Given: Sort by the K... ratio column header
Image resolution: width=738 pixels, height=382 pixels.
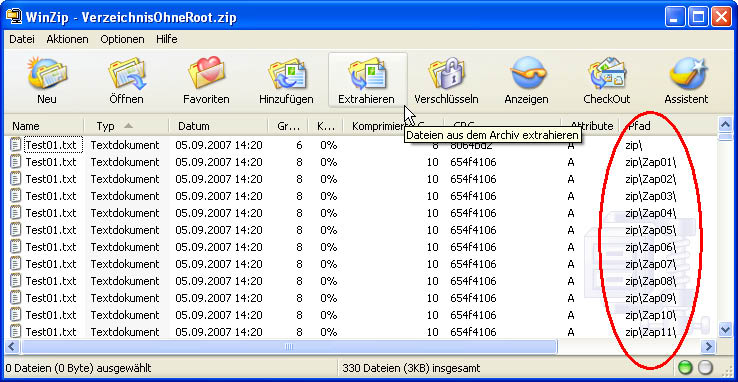Looking at the screenshot, I should 324,126.
